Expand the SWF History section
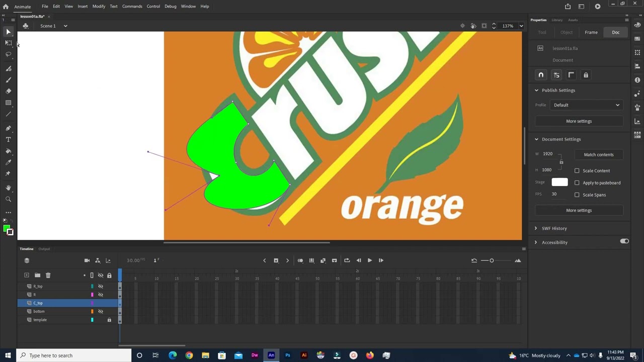 tap(536, 228)
